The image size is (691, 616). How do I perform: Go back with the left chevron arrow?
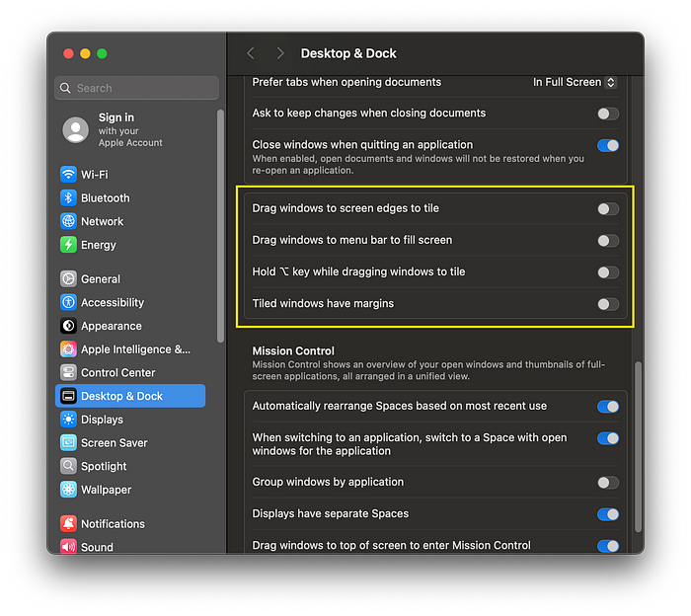(x=251, y=53)
